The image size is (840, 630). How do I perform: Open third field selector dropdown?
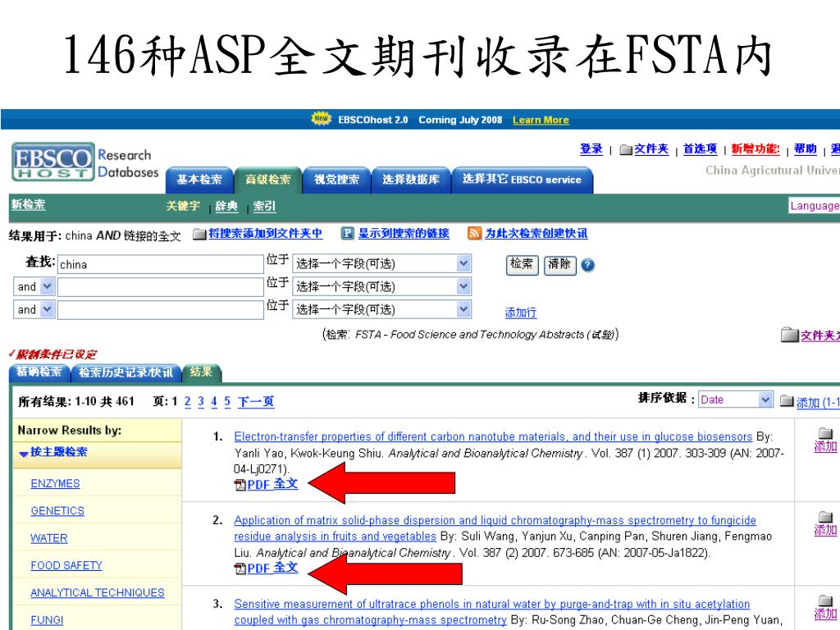click(x=382, y=309)
